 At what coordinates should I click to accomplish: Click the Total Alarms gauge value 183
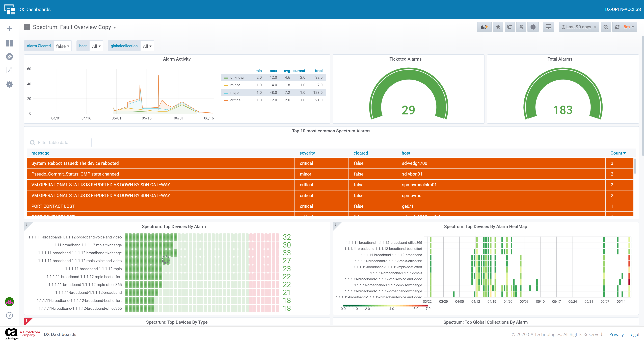click(563, 110)
